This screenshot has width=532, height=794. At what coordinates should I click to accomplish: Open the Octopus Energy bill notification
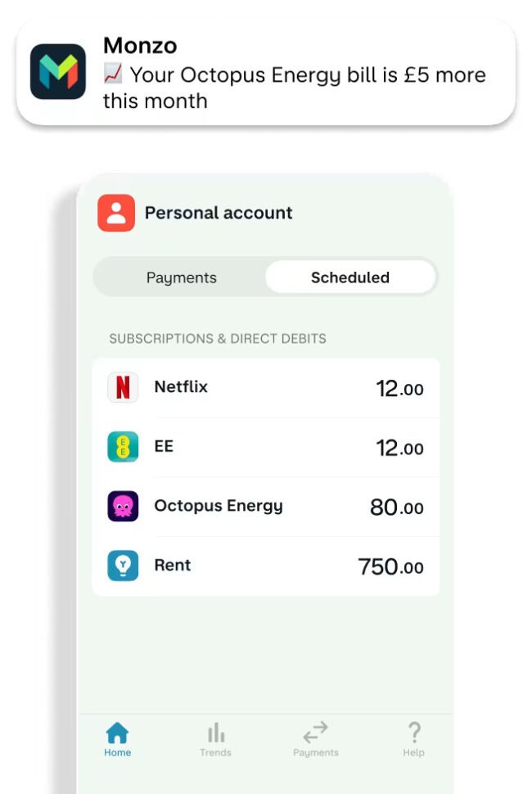coord(295,75)
